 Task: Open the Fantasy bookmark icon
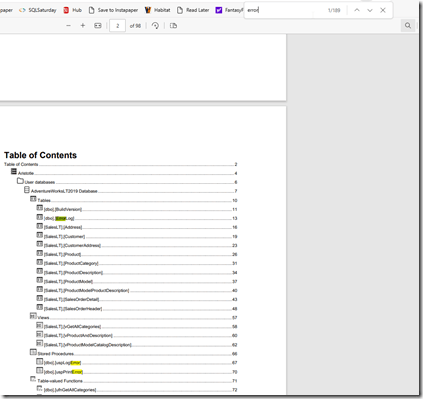pos(219,10)
